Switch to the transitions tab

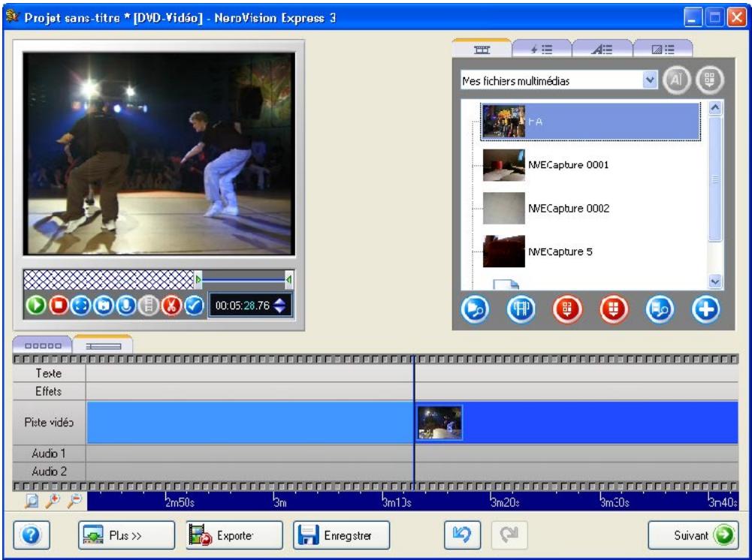663,50
